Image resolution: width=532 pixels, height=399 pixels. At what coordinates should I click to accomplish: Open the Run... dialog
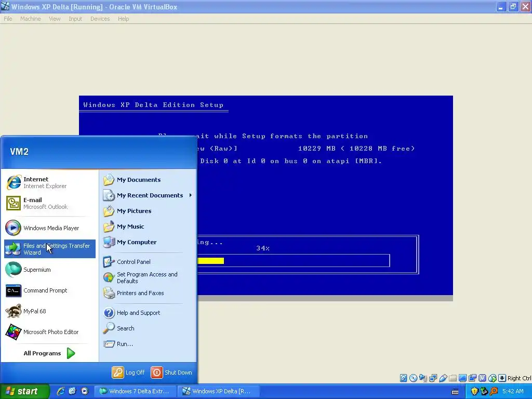(x=148, y=344)
